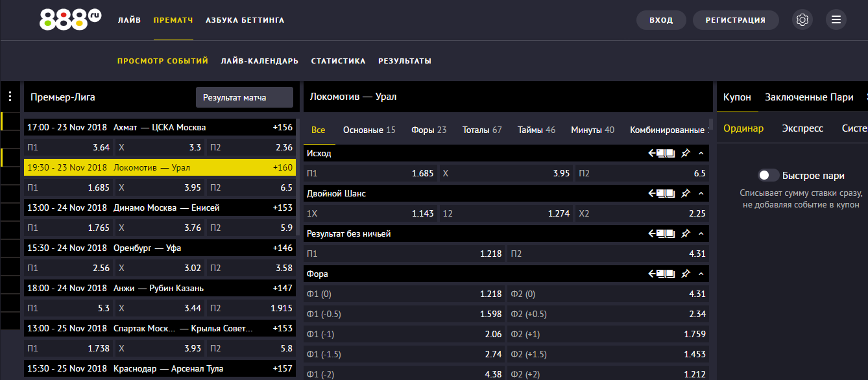Pin the Двойной Шанс market
The width and height of the screenshot is (868, 380).
(686, 194)
